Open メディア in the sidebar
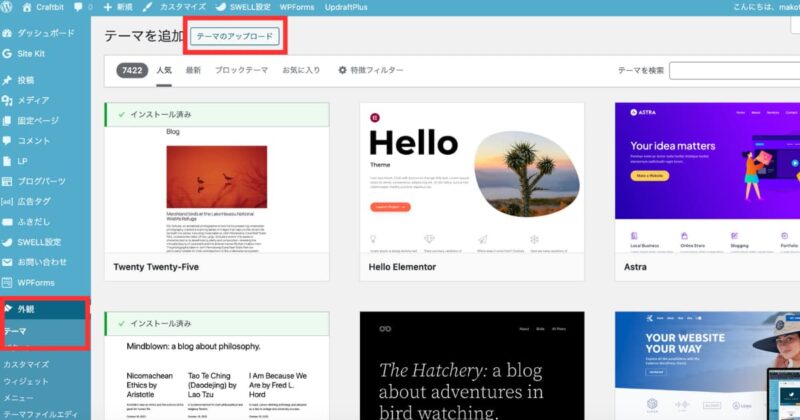The width and height of the screenshot is (800, 420). click(x=33, y=101)
